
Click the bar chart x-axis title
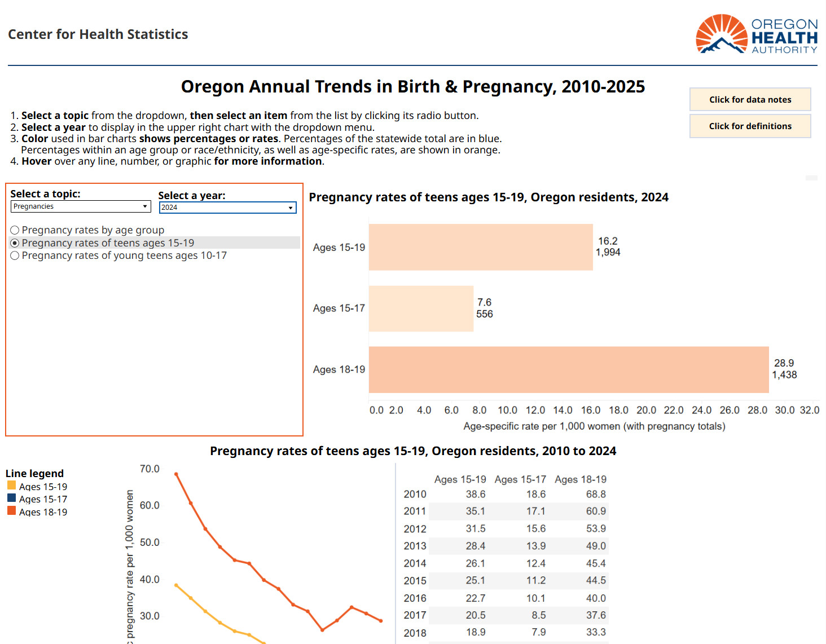coord(594,426)
